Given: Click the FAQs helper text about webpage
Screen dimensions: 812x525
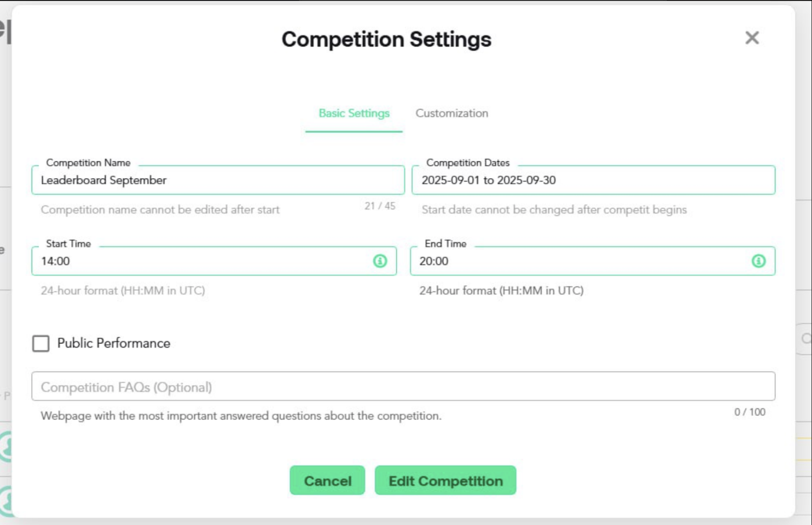Looking at the screenshot, I should coord(241,416).
